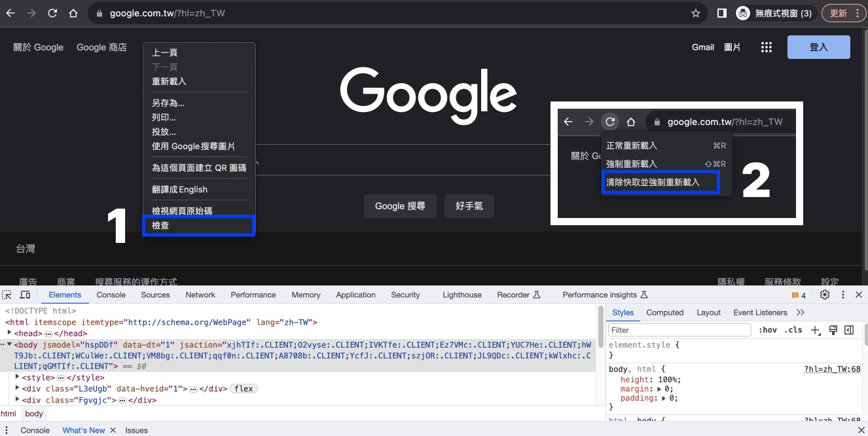The height and width of the screenshot is (436, 868).
Task: Expand the div class L3eUgb node
Action: (18, 388)
